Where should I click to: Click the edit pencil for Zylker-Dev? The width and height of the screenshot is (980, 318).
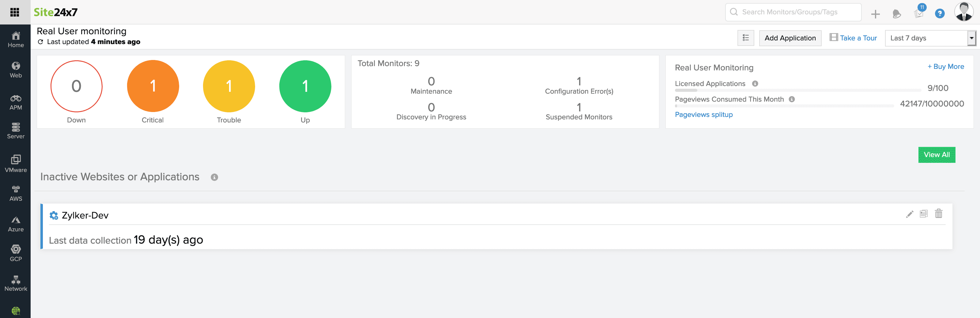[x=910, y=214]
